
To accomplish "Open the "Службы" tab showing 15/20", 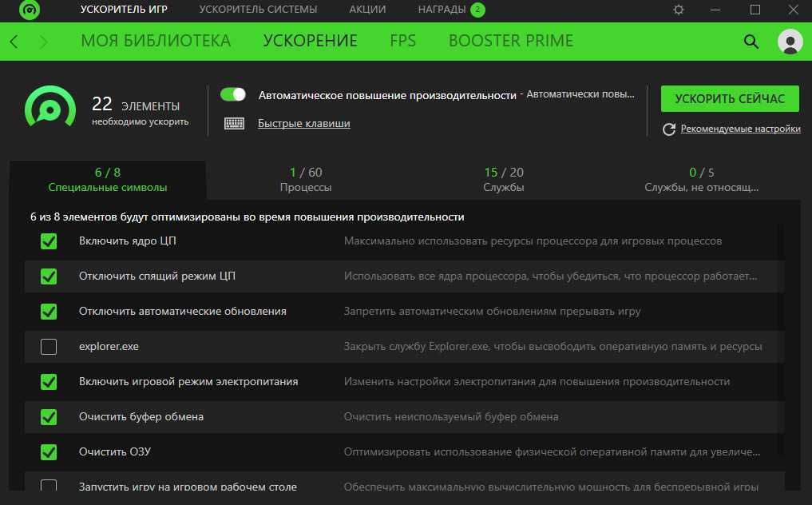I will 504,180.
